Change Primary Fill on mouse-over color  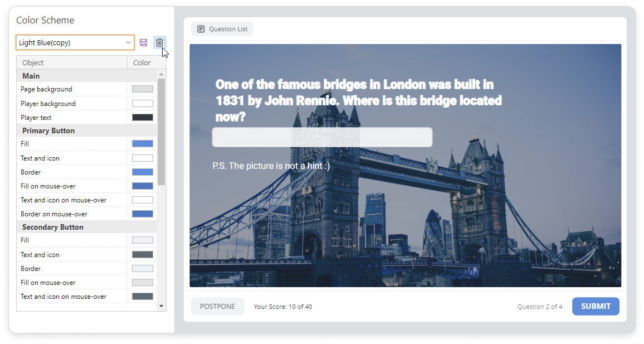142,186
